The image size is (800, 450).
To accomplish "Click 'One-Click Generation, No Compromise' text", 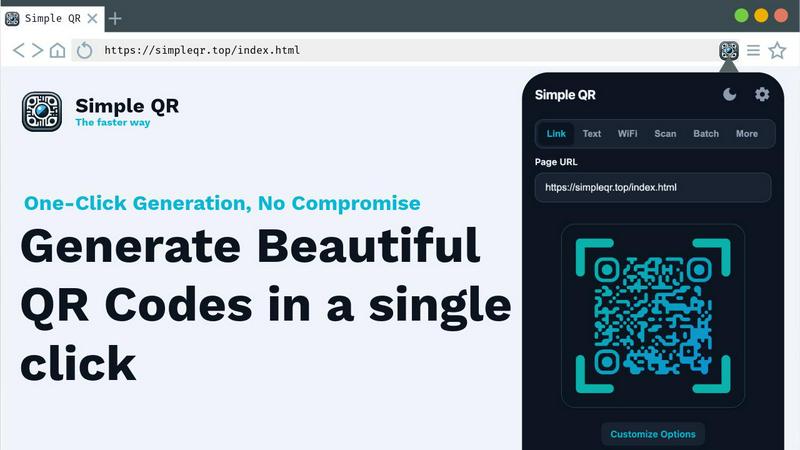I will pyautogui.click(x=222, y=203).
